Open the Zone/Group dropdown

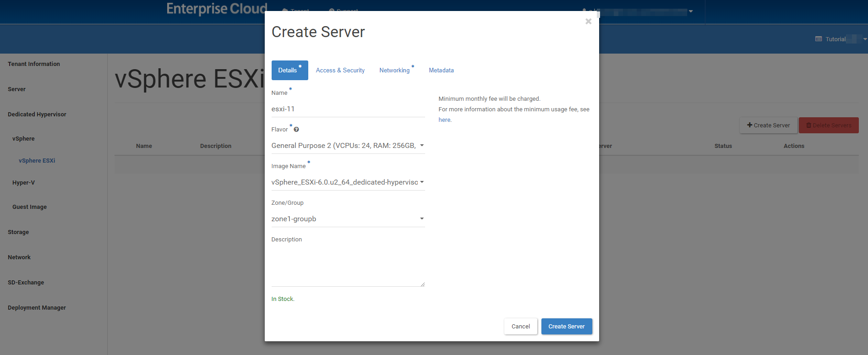348,219
